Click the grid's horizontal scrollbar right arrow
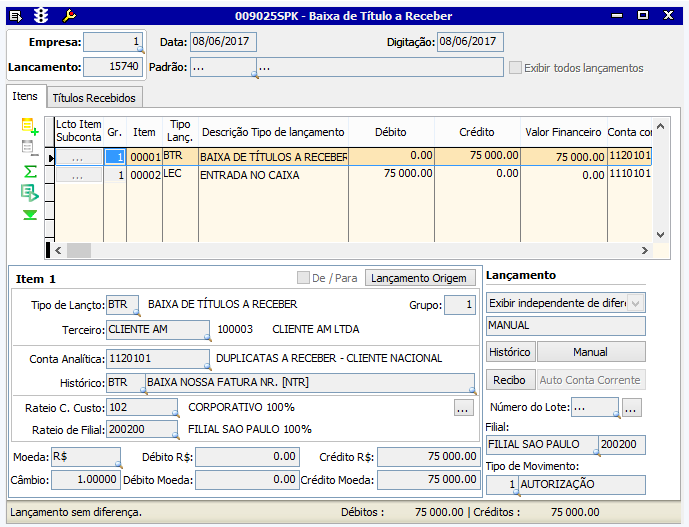 [645, 250]
